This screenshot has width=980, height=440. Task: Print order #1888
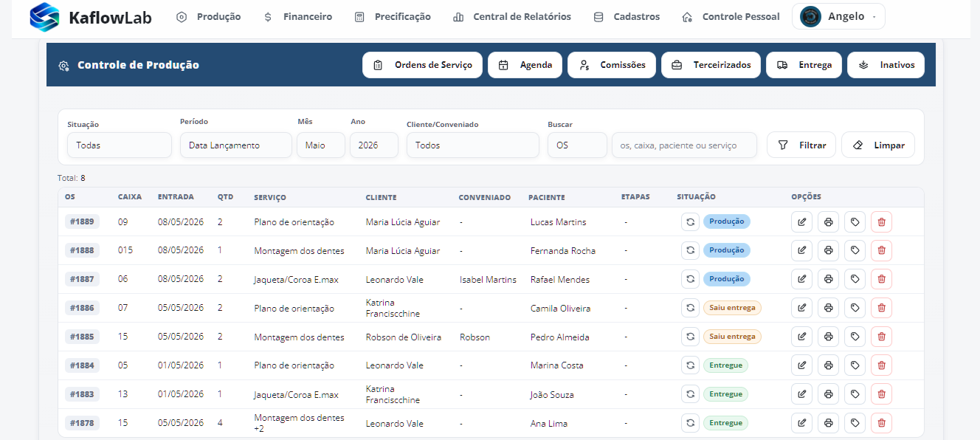coord(828,250)
